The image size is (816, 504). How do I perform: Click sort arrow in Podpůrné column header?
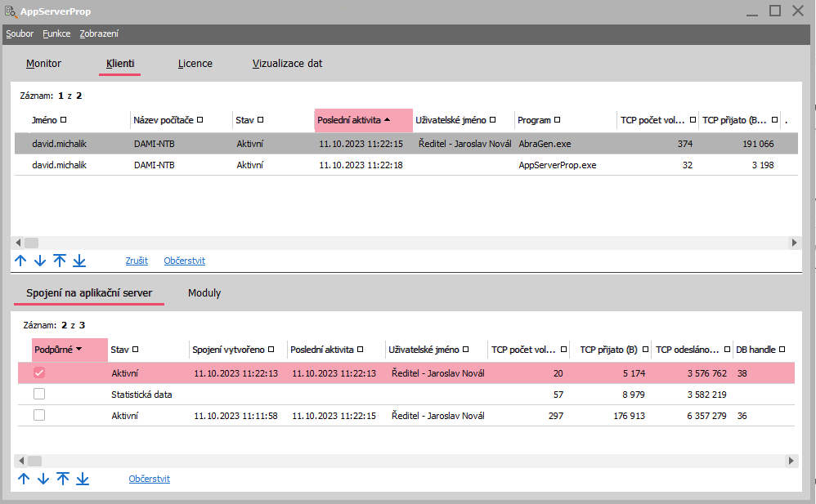(79, 350)
